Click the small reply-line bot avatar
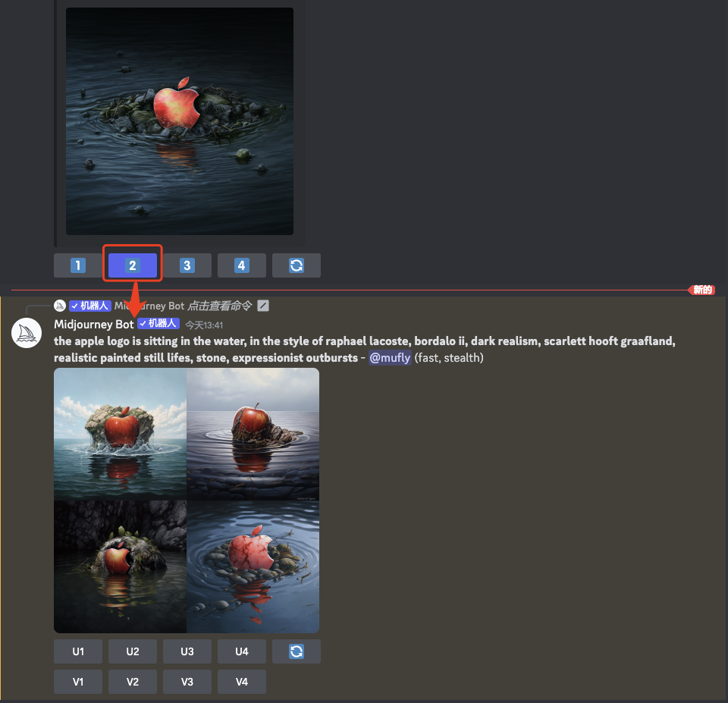The height and width of the screenshot is (703, 728). point(59,306)
